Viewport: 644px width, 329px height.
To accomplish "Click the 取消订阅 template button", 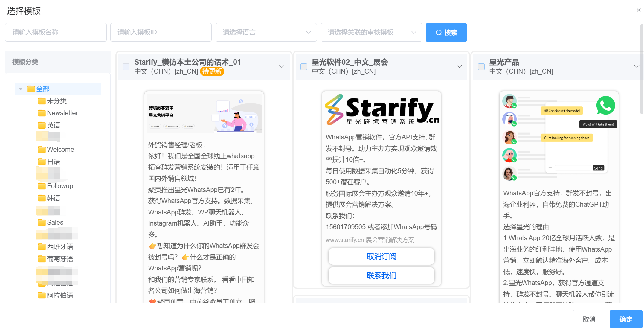I will 381,257.
